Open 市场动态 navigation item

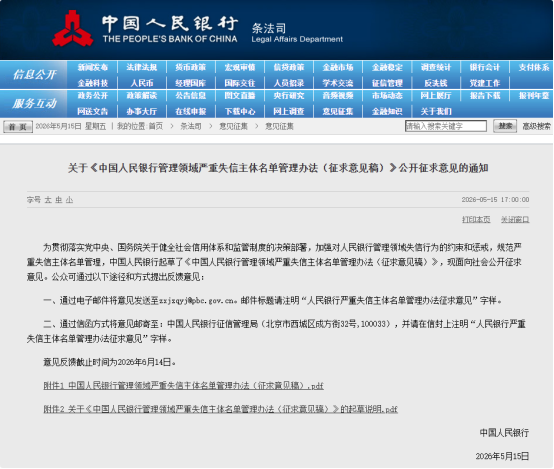(x=387, y=96)
